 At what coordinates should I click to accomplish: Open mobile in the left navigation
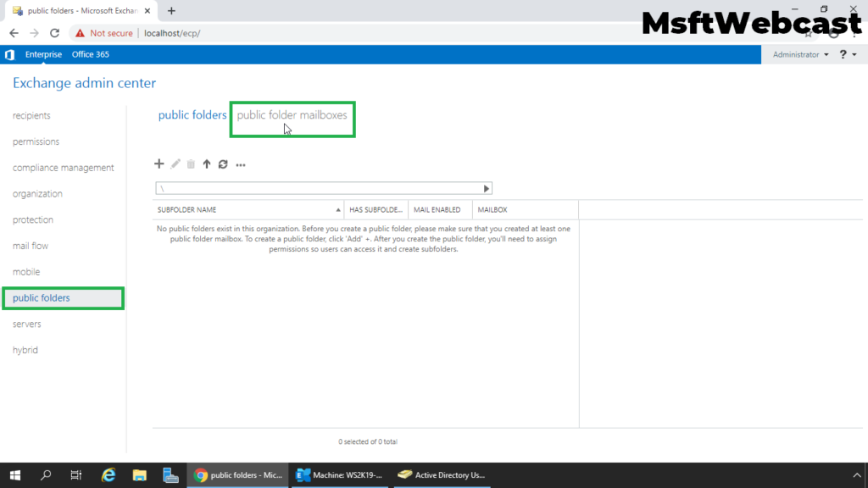(x=26, y=272)
